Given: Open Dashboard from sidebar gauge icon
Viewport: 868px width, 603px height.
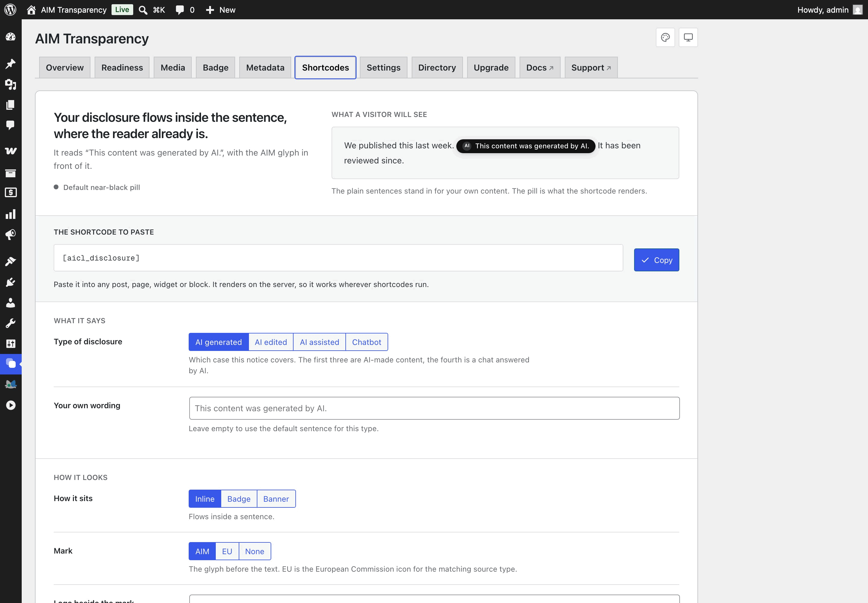Looking at the screenshot, I should (11, 37).
